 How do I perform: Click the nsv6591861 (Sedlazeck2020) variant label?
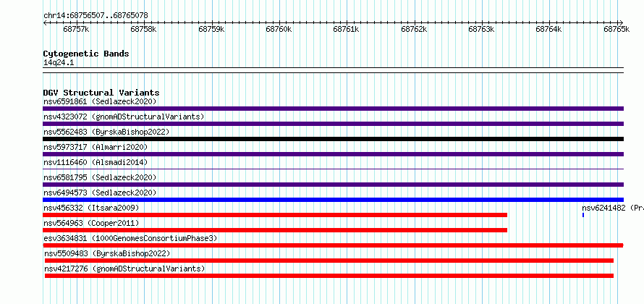100,101
